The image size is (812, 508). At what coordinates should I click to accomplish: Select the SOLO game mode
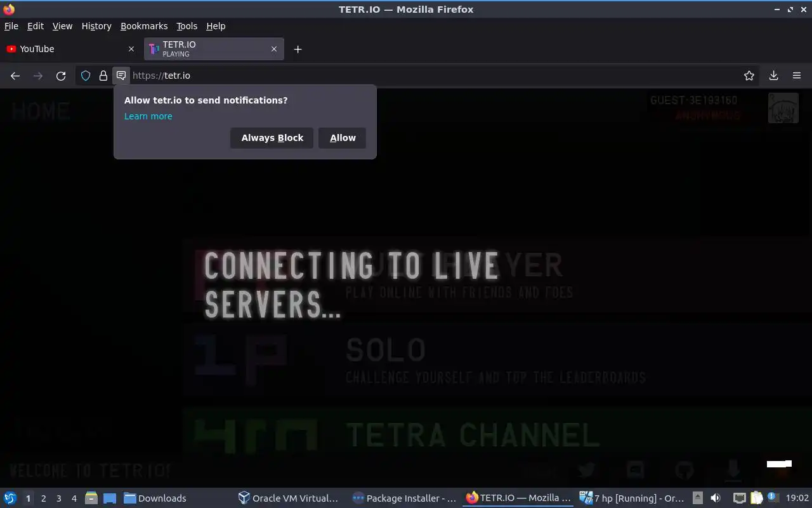498,359
